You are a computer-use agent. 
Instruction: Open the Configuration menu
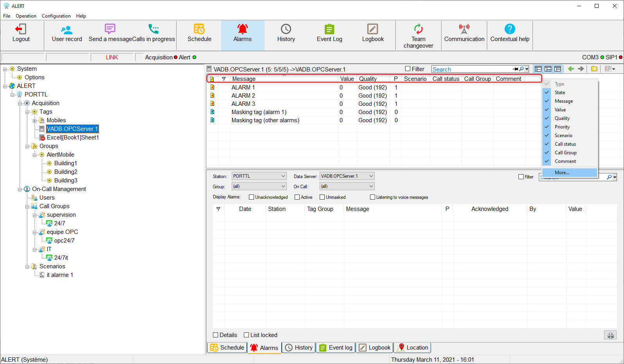coord(56,16)
